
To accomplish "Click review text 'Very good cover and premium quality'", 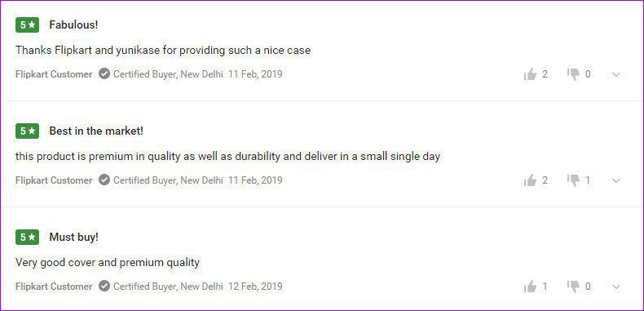I will (108, 263).
